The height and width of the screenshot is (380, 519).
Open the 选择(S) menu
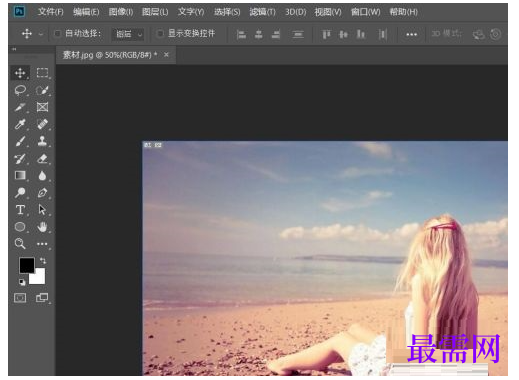click(227, 12)
